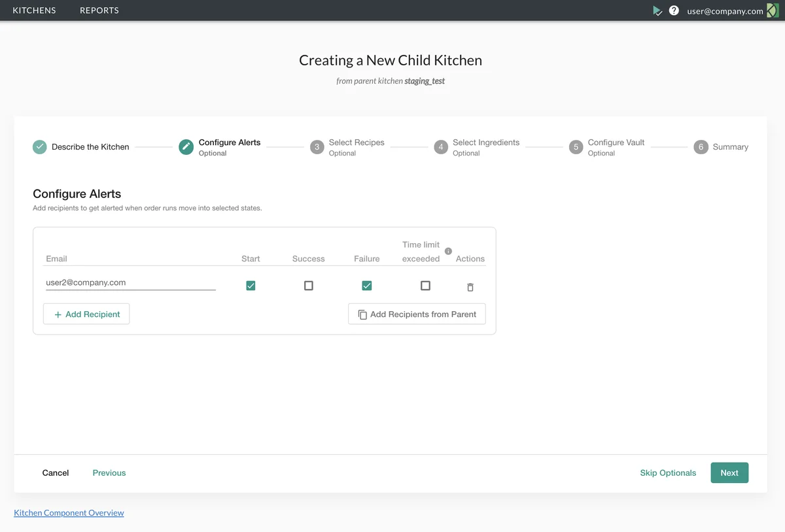The width and height of the screenshot is (785, 532).
Task: Click Add Recipients from Parent button
Action: click(417, 314)
